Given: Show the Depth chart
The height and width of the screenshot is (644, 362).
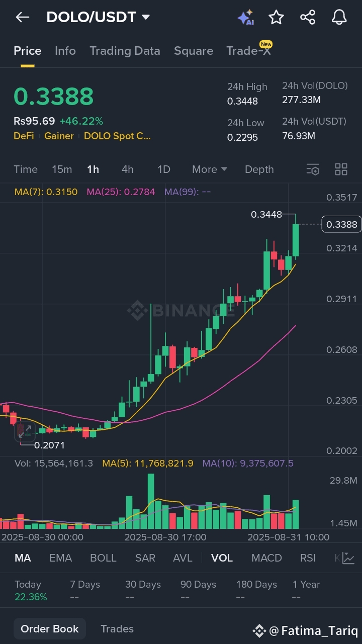Looking at the screenshot, I should coord(259,169).
